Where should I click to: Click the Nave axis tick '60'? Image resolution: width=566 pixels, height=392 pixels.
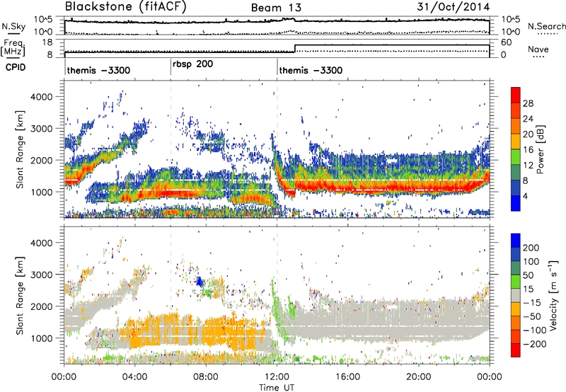point(507,42)
